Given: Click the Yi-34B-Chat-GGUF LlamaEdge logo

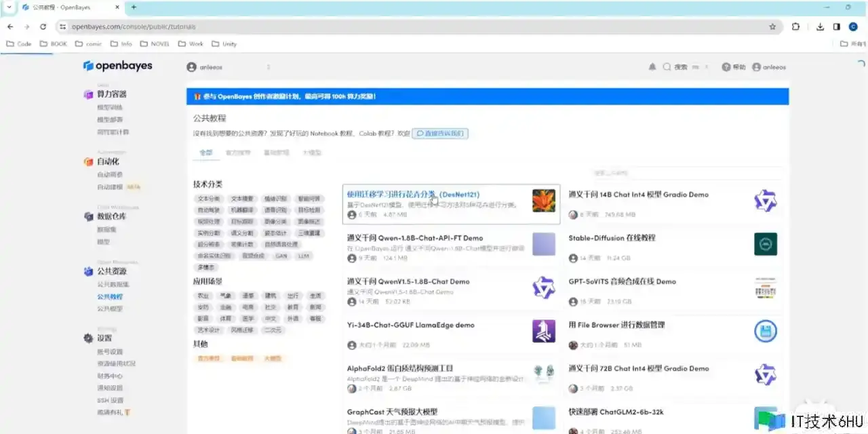Looking at the screenshot, I should 544,331.
